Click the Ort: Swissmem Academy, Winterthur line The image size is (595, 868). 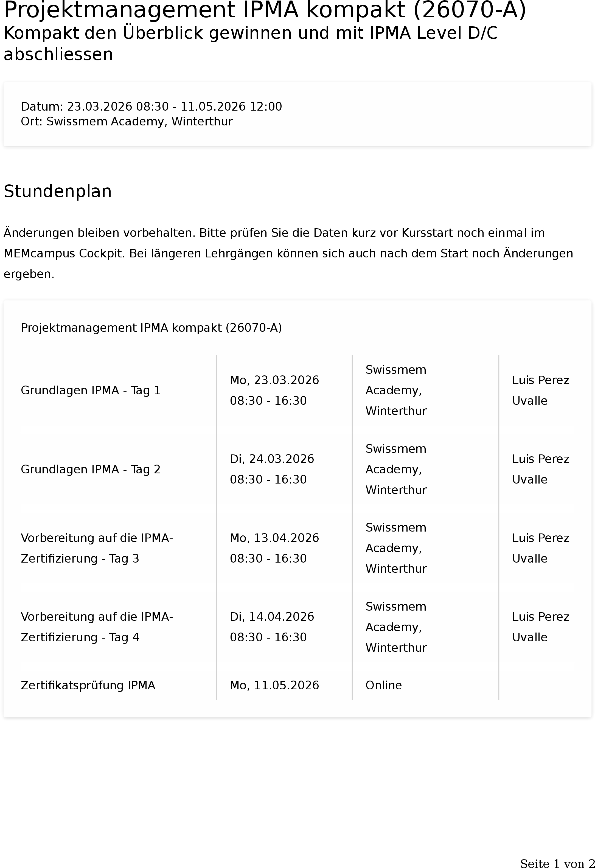(x=127, y=121)
